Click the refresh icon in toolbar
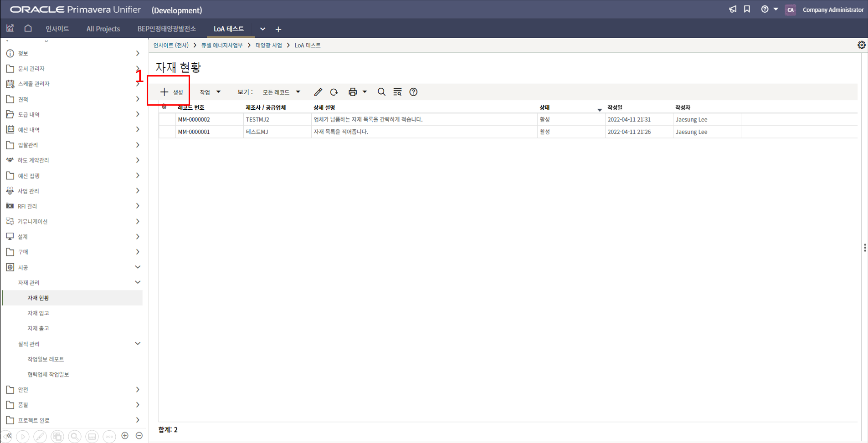Screen dimensions: 868x443 pyautogui.click(x=334, y=92)
